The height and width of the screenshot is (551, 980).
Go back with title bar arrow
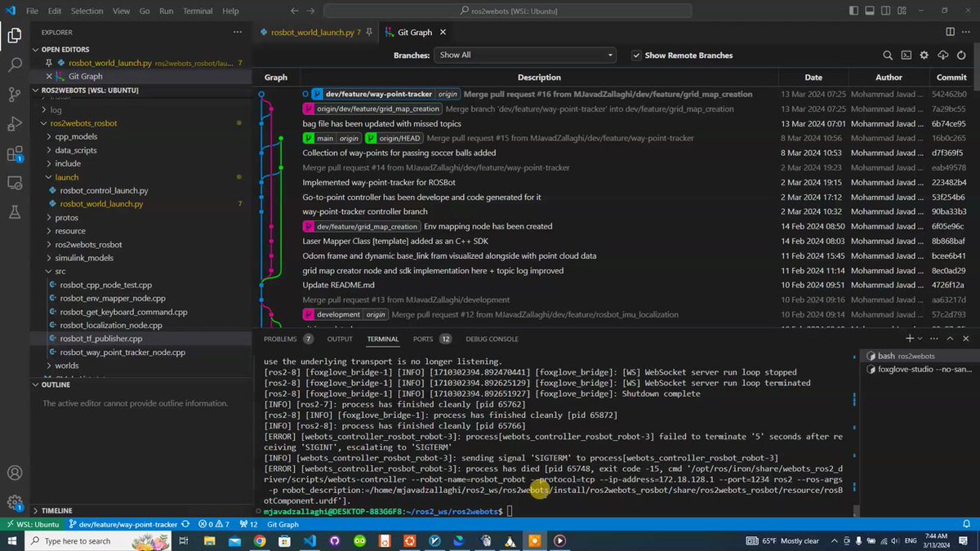pyautogui.click(x=294, y=11)
